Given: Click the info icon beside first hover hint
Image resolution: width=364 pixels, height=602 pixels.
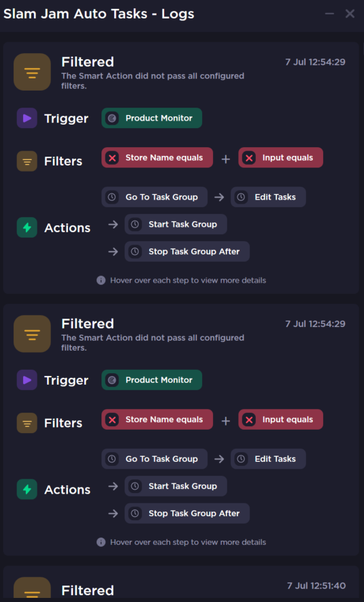Looking at the screenshot, I should pyautogui.click(x=101, y=281).
